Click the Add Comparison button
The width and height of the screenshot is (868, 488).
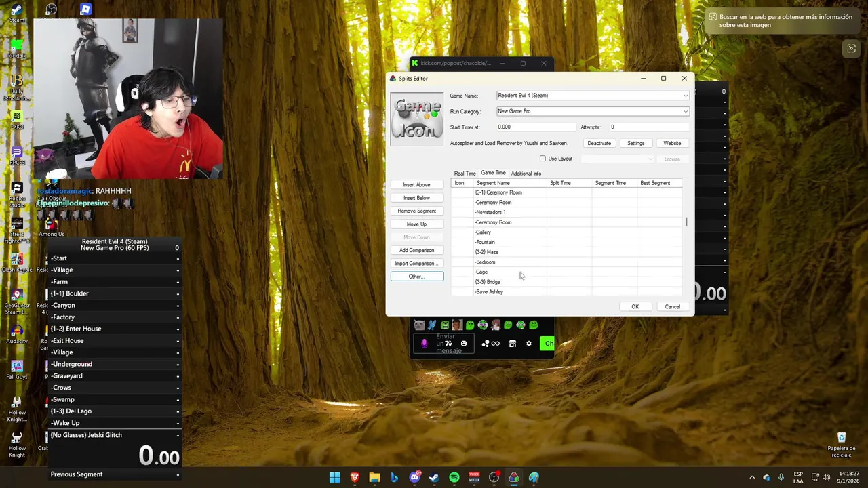tap(416, 250)
